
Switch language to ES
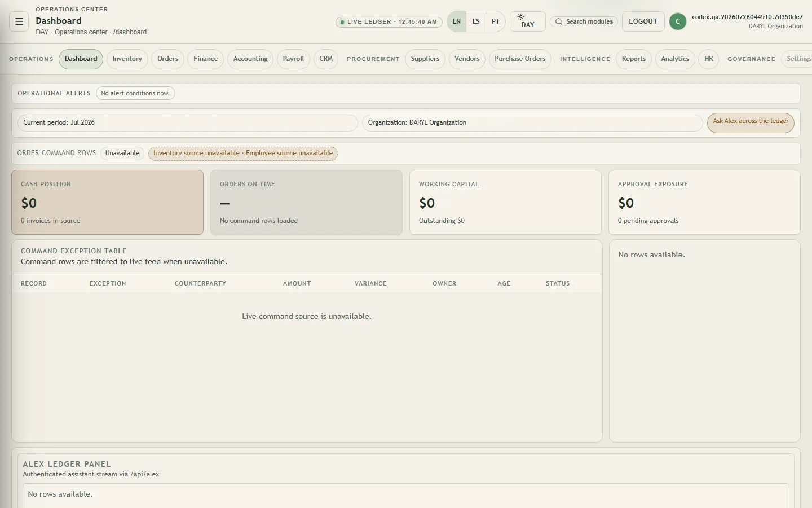(476, 21)
